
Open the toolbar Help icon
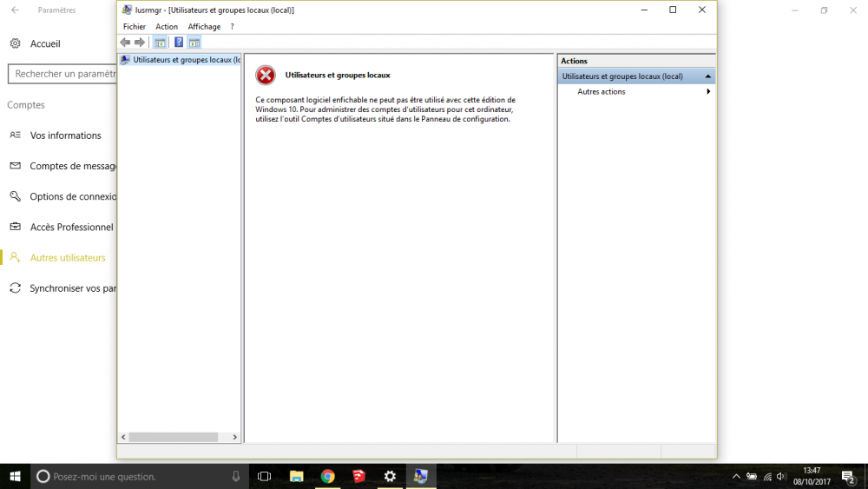point(179,42)
